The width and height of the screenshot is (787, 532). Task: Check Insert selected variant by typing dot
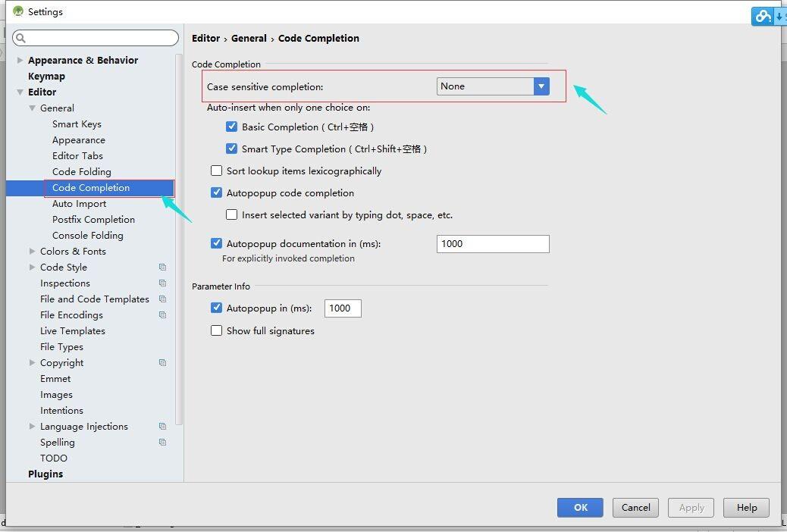click(x=232, y=214)
